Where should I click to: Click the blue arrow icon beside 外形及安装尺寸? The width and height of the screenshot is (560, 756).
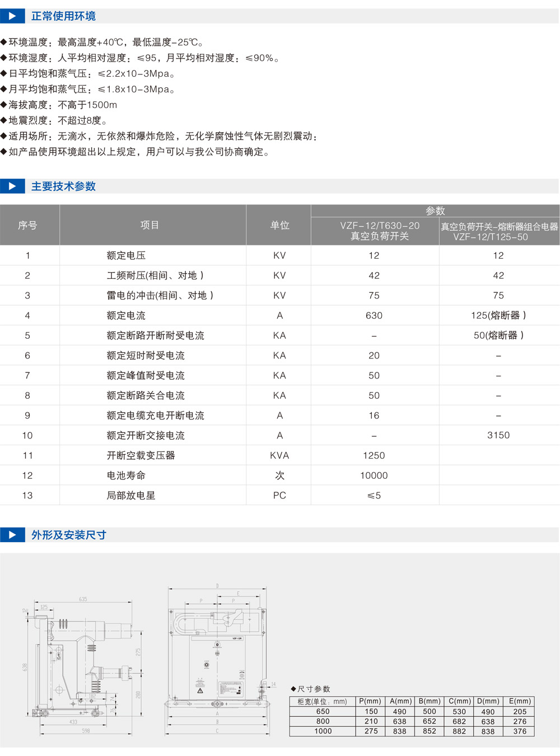click(12, 535)
